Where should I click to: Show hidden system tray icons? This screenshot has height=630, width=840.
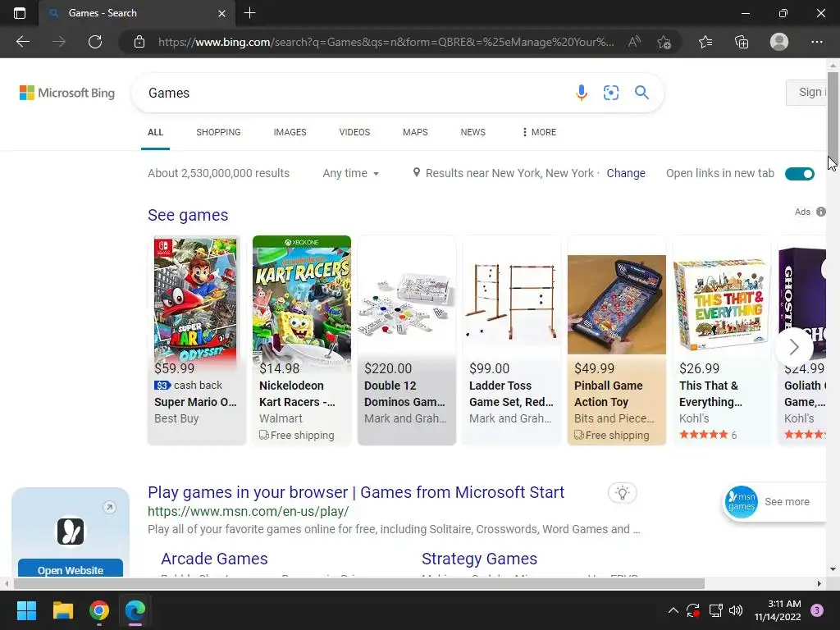click(673, 610)
